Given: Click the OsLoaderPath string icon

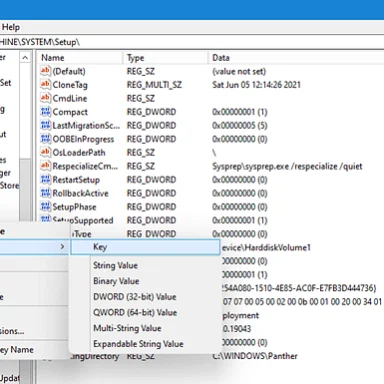Looking at the screenshot, I should coord(45,152).
